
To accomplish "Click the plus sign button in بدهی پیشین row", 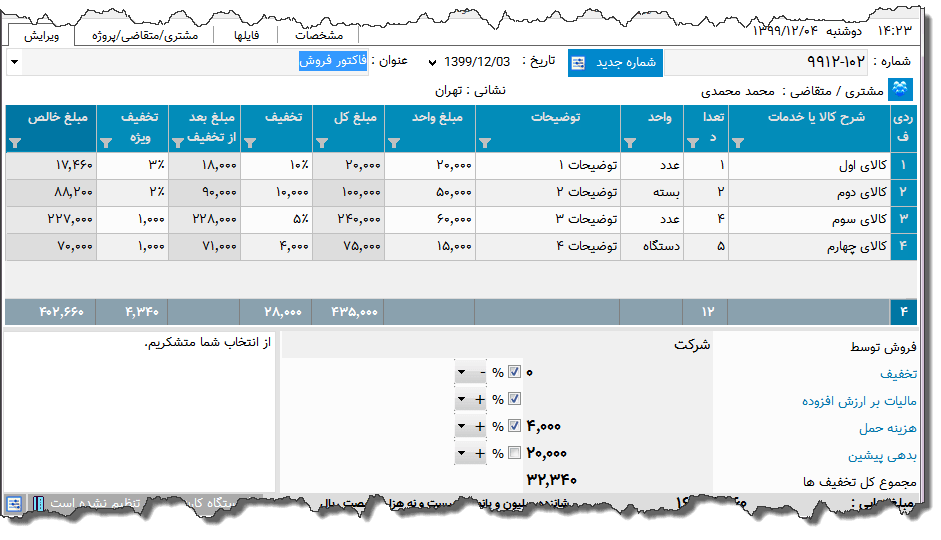I will [x=480, y=454].
